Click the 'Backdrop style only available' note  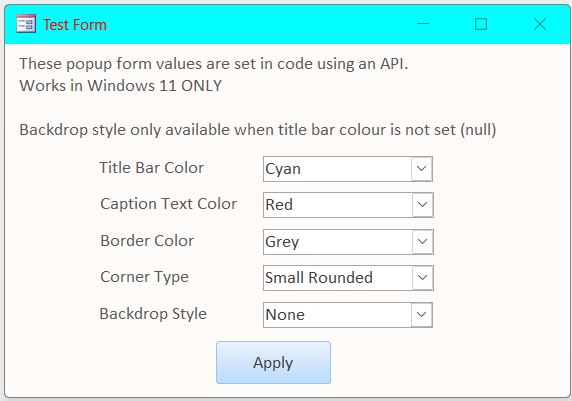[258, 130]
